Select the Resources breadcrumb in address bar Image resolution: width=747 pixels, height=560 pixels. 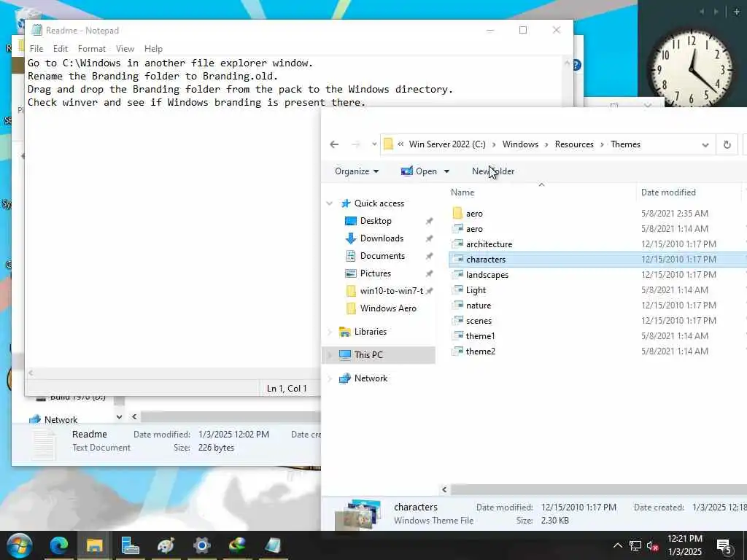(x=574, y=144)
